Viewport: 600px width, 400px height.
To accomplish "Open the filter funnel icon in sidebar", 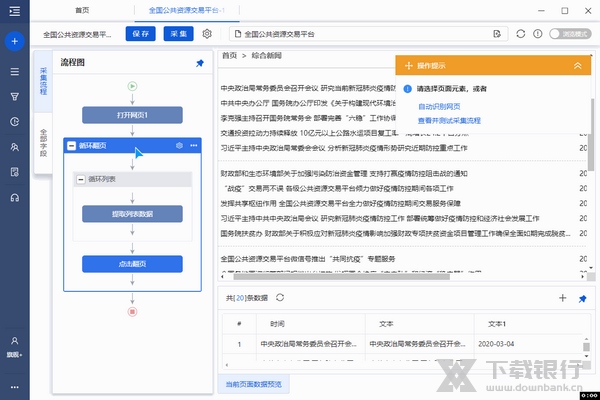I will (15, 96).
